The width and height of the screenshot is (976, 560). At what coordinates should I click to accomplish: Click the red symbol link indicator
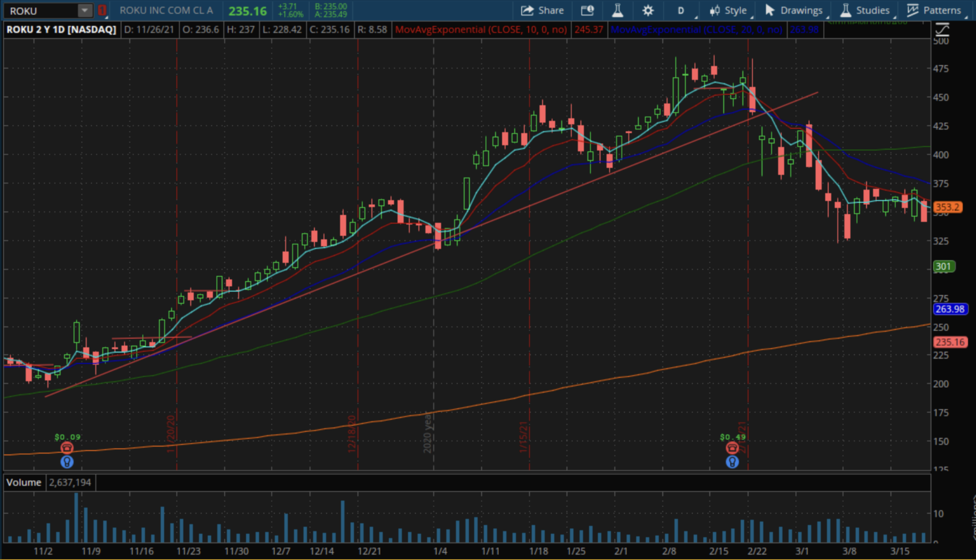tap(102, 10)
